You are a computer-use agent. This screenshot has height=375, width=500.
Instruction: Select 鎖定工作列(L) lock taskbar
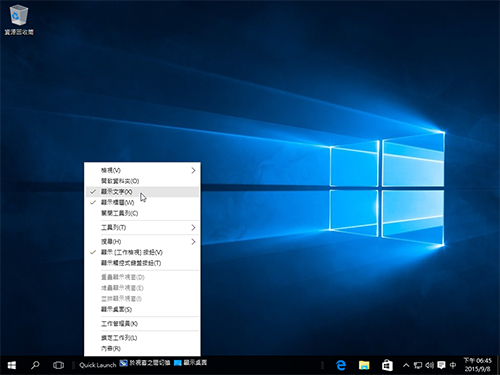click(142, 338)
